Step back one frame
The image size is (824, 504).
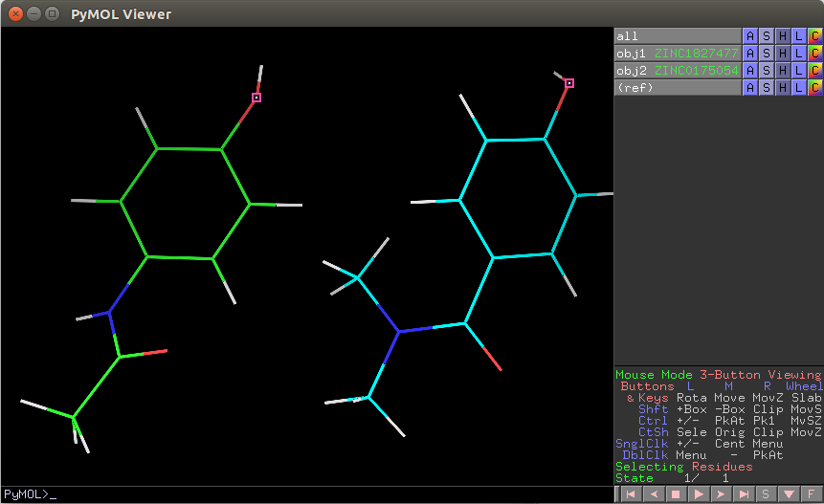pos(652,494)
